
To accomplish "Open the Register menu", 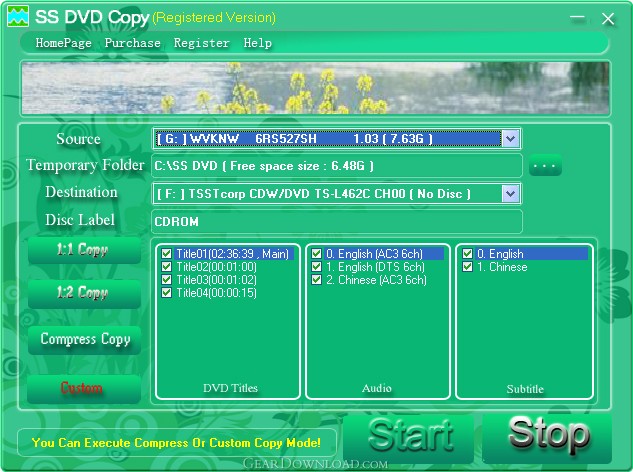I will pos(201,43).
